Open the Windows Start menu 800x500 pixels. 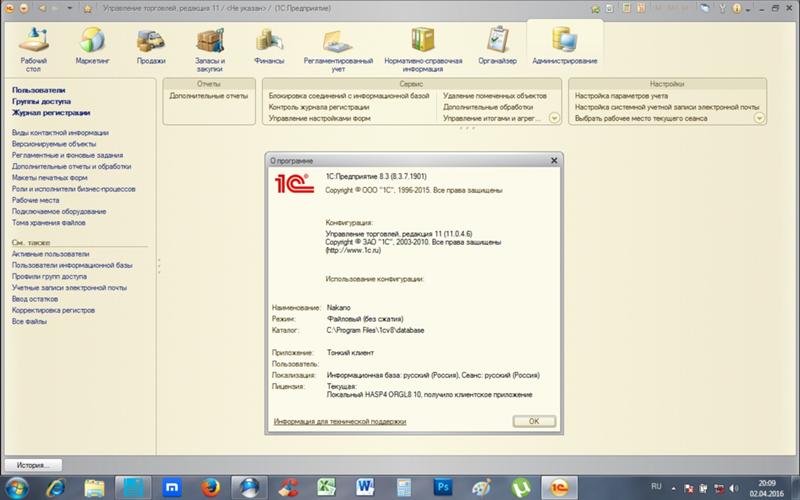[17, 487]
